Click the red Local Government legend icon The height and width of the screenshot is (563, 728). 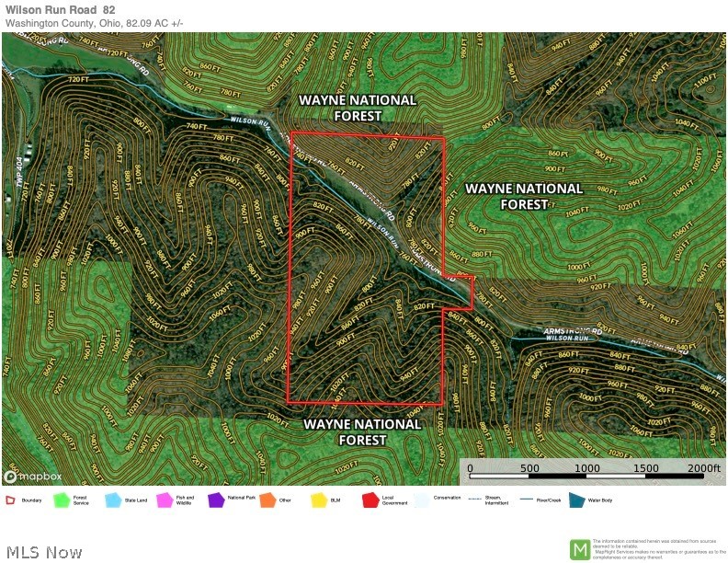(370, 500)
